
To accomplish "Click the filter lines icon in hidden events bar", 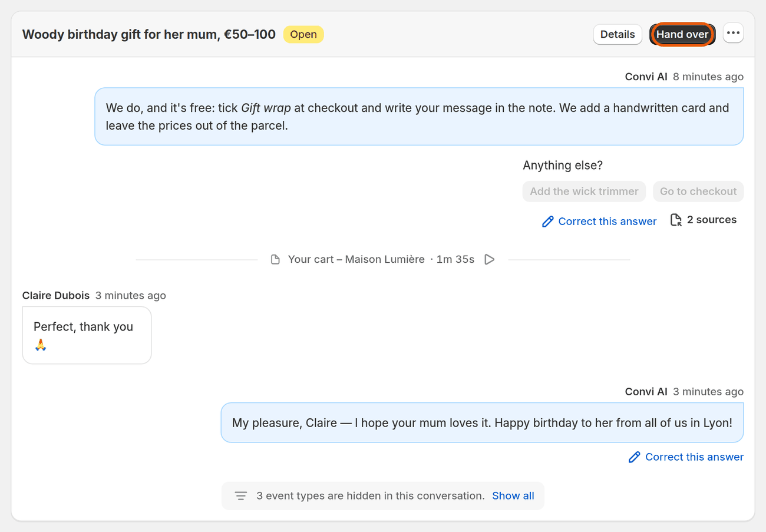I will pos(240,496).
